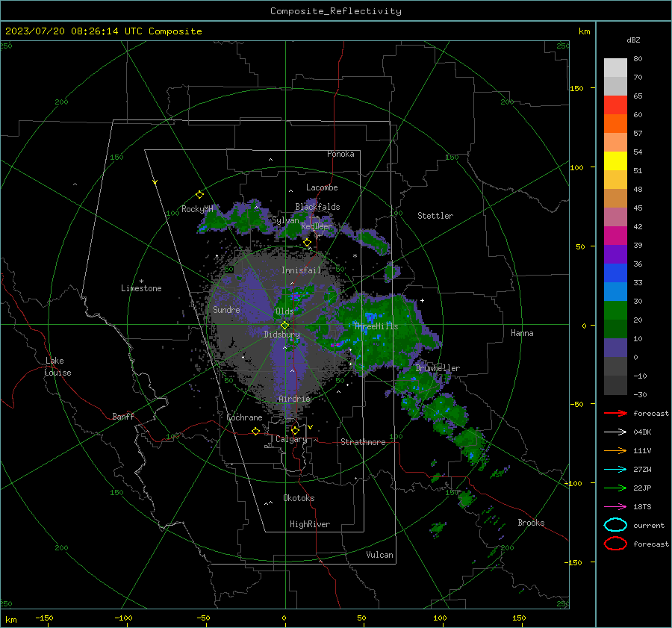Click the strong echo cell southwest of ThreeHills
This screenshot has width=672, height=628.
pos(336,344)
